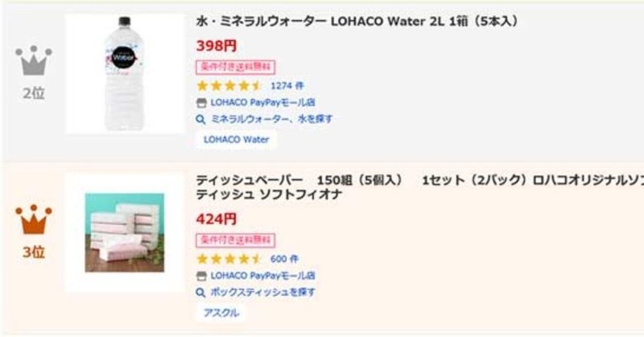Click the star rating of LOHACO Water

coord(229,85)
